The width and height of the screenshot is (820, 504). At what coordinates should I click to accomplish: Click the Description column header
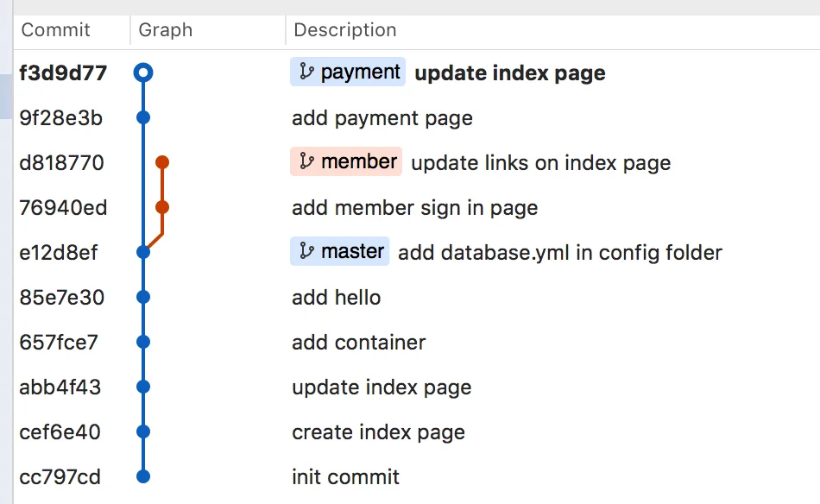(345, 29)
